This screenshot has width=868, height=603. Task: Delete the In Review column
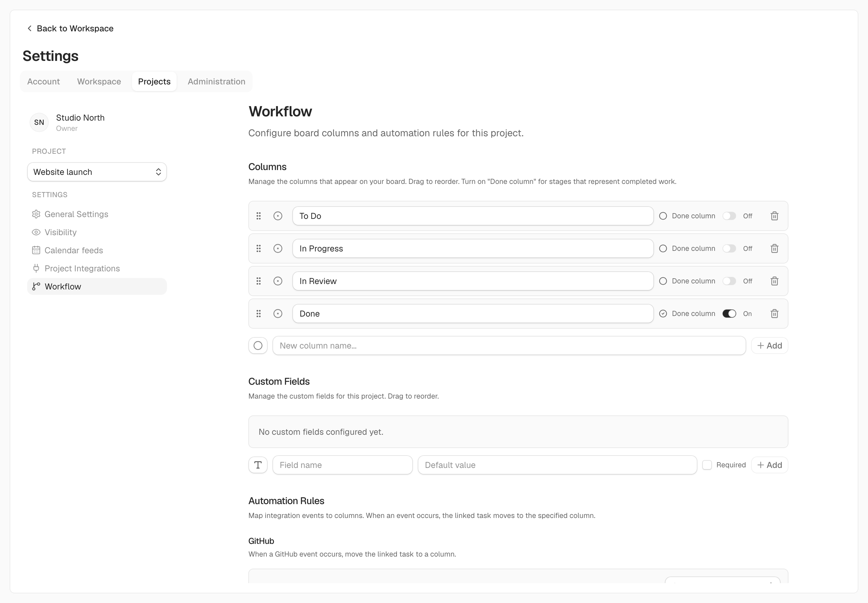[x=774, y=281]
